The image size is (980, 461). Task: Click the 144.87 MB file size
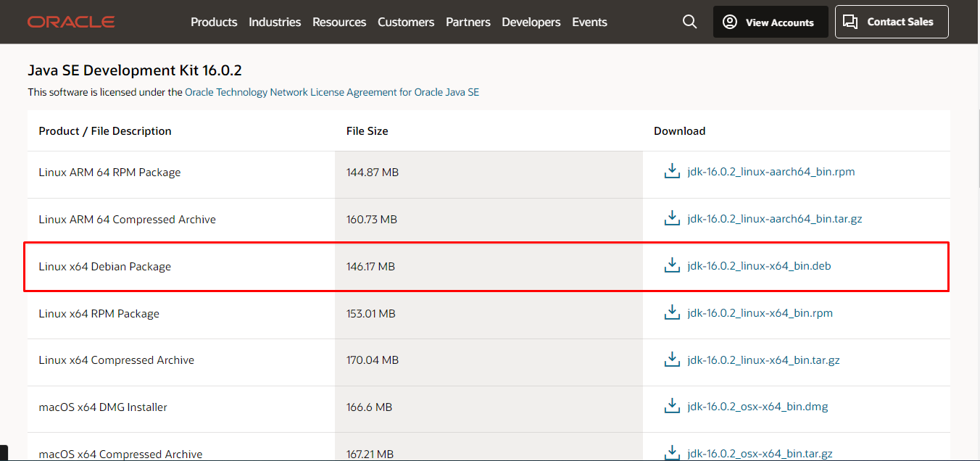[x=373, y=173]
